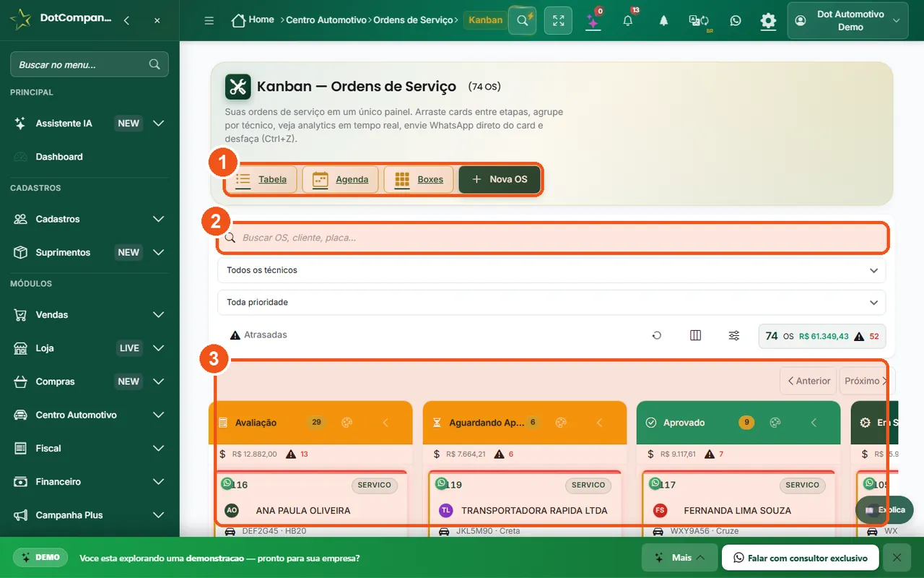924x578 pixels.
Task: Click the DEMO badge
Action: [x=40, y=558]
